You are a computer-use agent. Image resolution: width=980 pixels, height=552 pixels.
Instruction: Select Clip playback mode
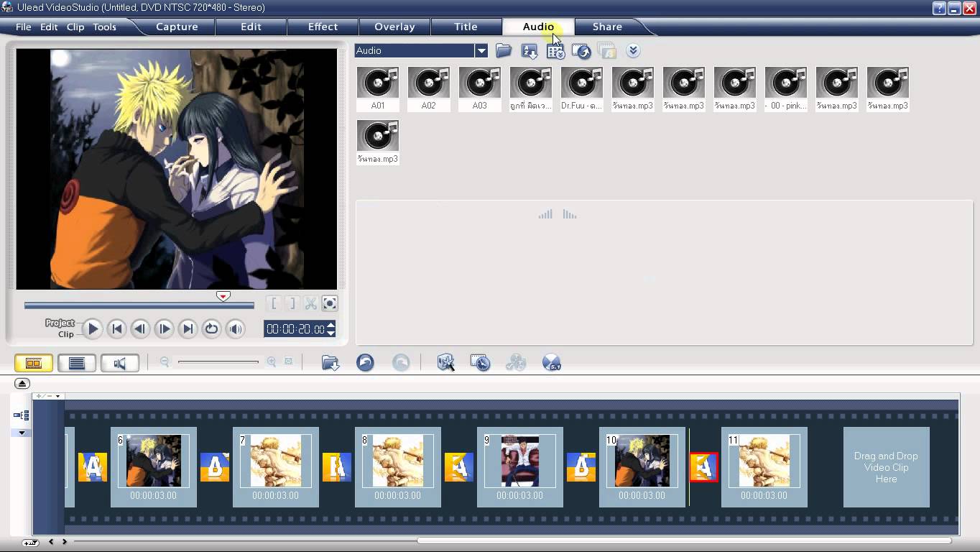click(66, 334)
